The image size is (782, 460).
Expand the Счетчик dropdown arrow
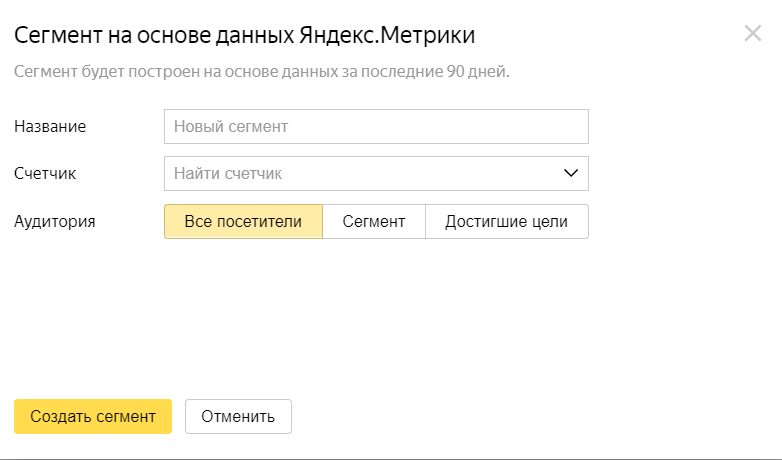coord(571,173)
